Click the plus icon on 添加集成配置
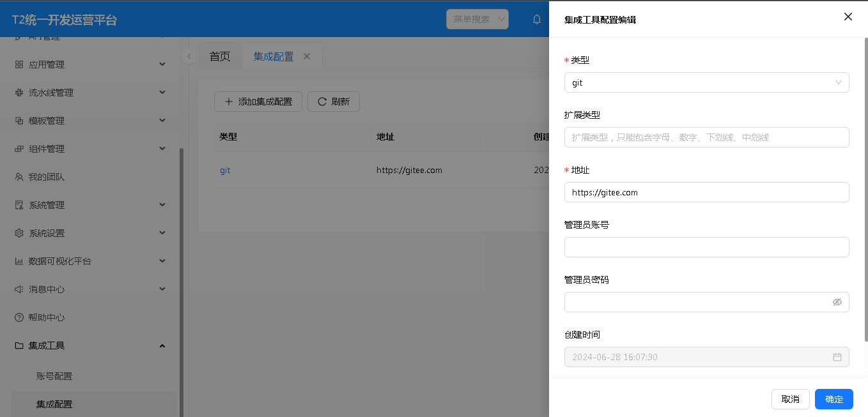868x417 pixels. 229,102
